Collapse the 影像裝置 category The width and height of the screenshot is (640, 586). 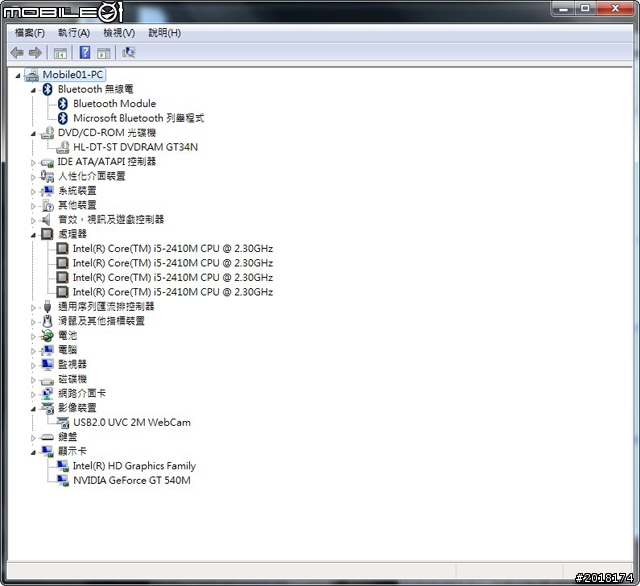(33, 409)
